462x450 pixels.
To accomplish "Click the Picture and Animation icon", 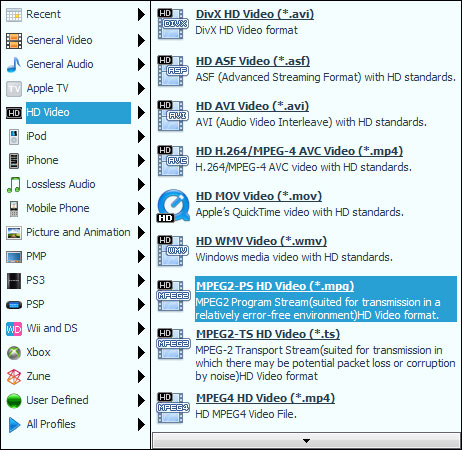I will (14, 232).
